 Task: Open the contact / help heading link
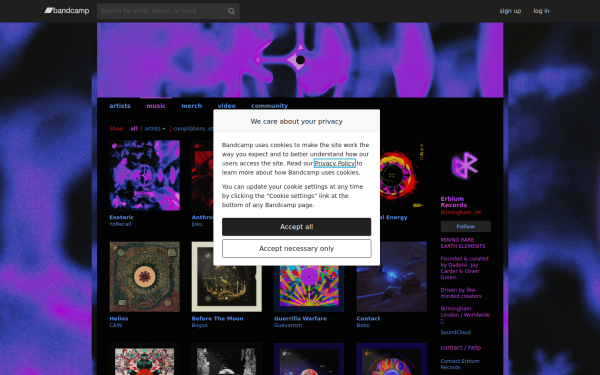(461, 347)
